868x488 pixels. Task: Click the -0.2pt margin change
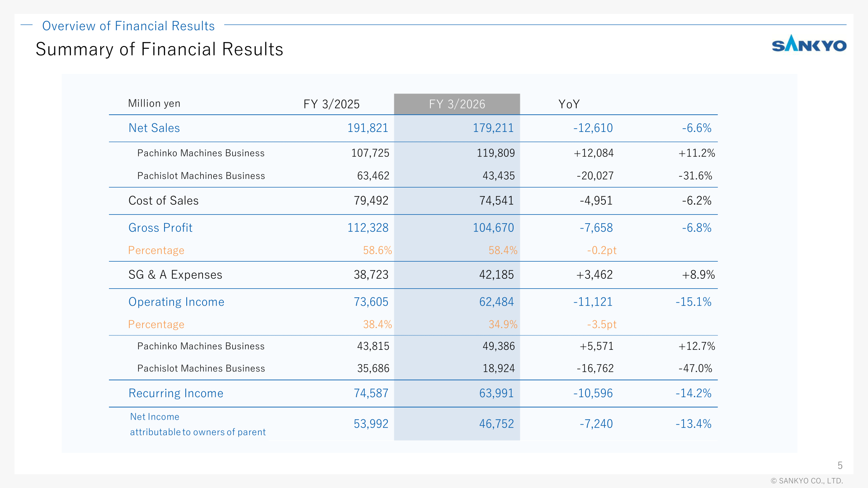click(602, 250)
